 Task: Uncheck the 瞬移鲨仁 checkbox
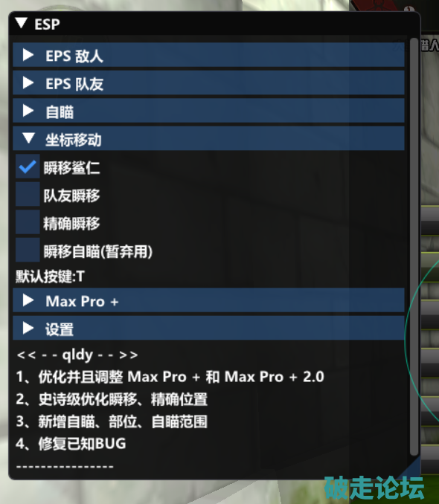click(x=28, y=167)
